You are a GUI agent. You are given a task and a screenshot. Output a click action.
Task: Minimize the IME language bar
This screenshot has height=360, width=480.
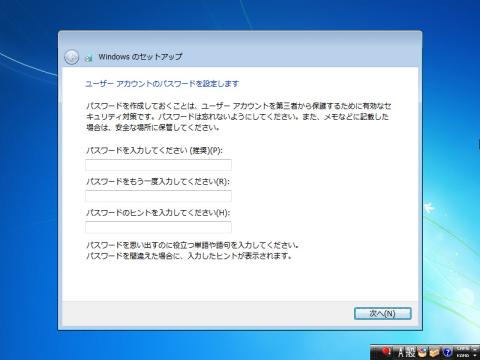475,349
